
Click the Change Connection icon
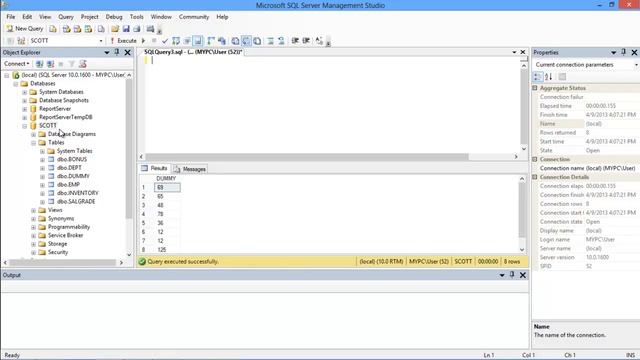[21, 41]
